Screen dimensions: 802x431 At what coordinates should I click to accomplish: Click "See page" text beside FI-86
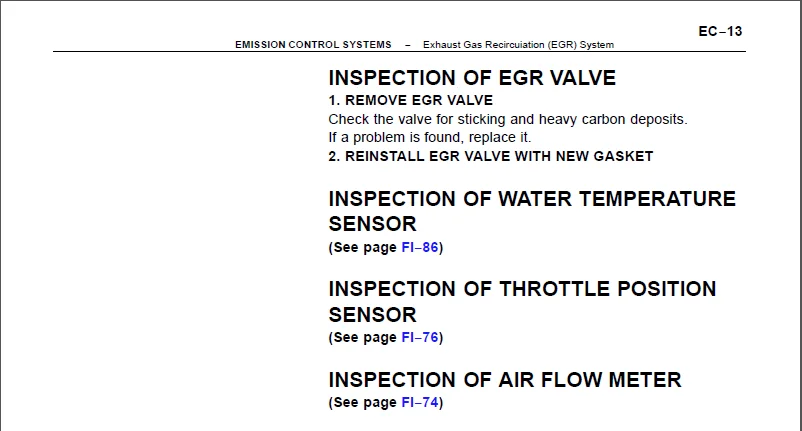(364, 247)
